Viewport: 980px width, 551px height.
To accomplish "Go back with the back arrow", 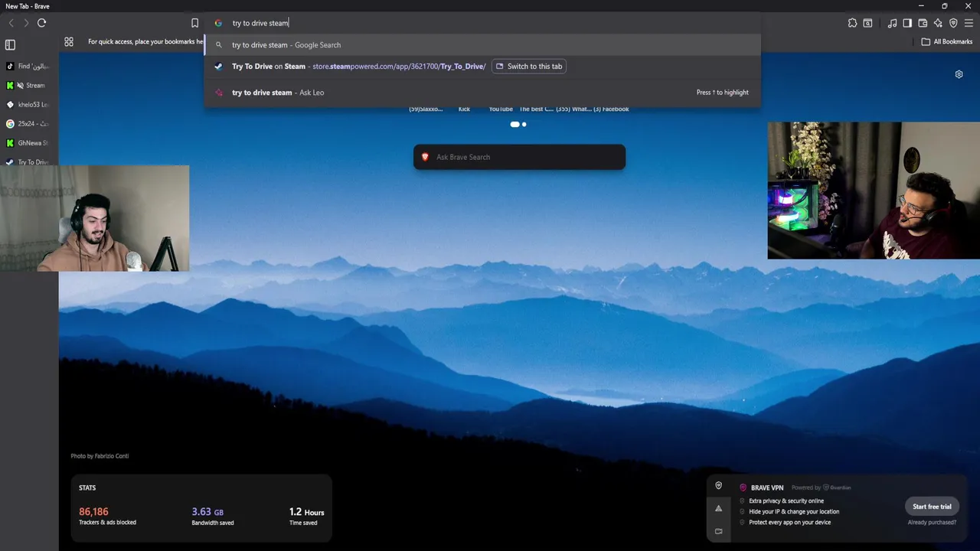I will pyautogui.click(x=11, y=23).
